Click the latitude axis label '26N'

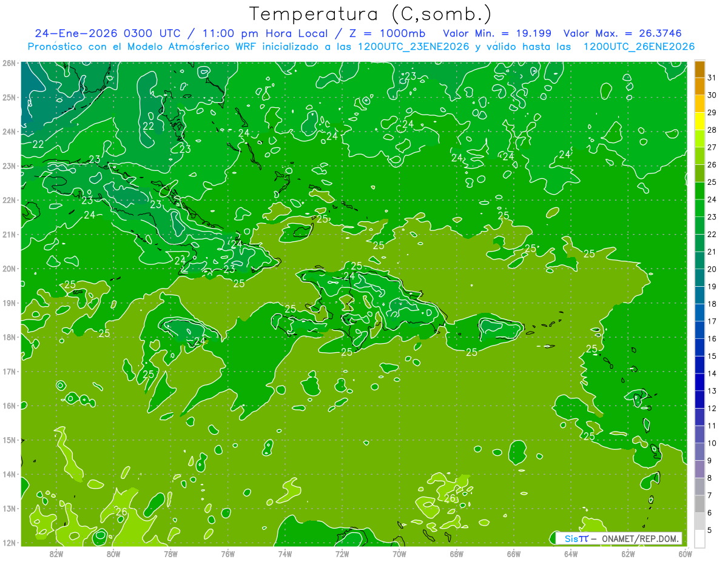pos(8,63)
